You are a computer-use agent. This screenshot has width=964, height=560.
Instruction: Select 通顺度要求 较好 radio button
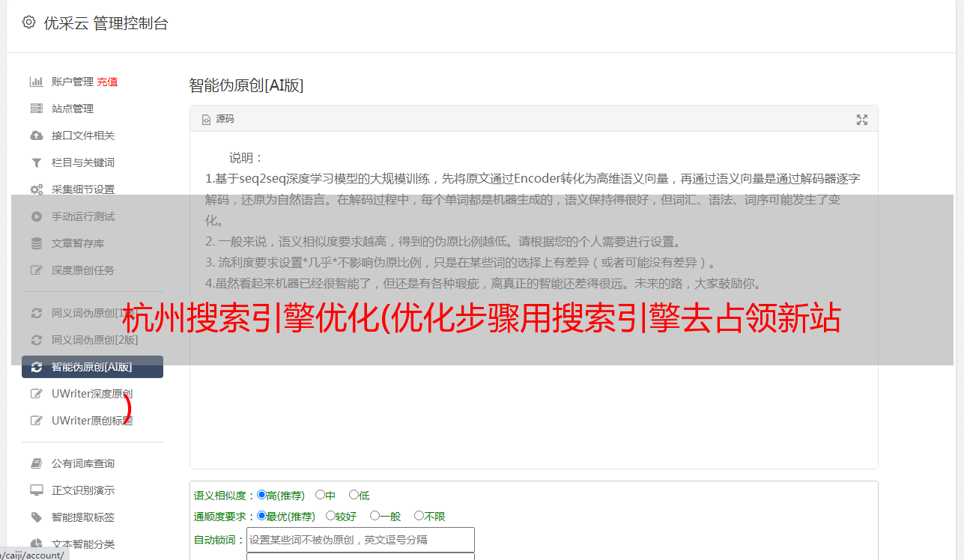330,516
